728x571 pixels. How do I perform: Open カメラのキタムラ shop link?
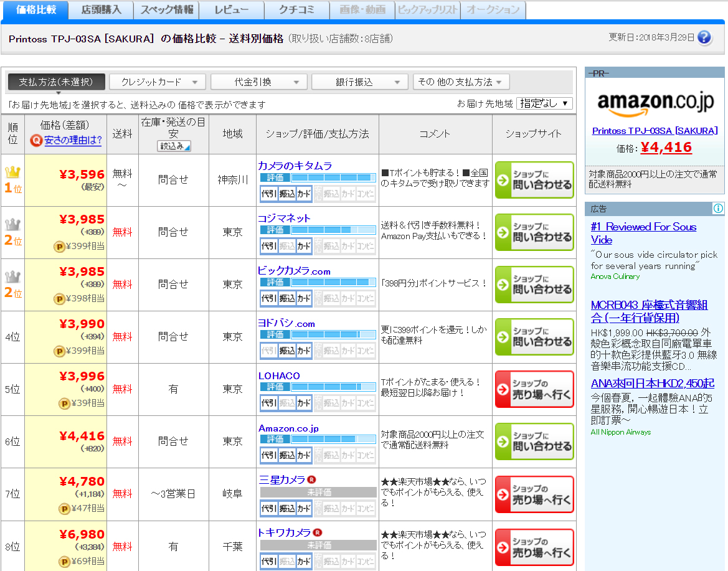[x=295, y=166]
